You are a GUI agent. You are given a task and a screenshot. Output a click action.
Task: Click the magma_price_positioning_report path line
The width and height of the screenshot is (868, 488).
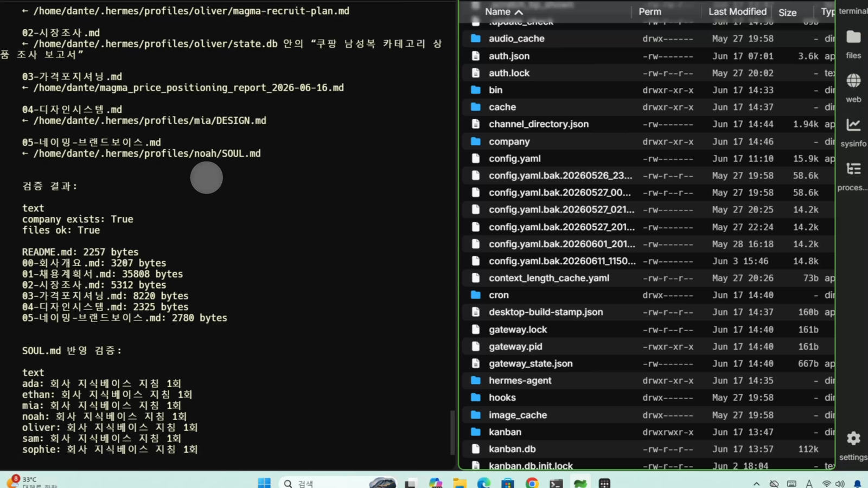pyautogui.click(x=189, y=87)
